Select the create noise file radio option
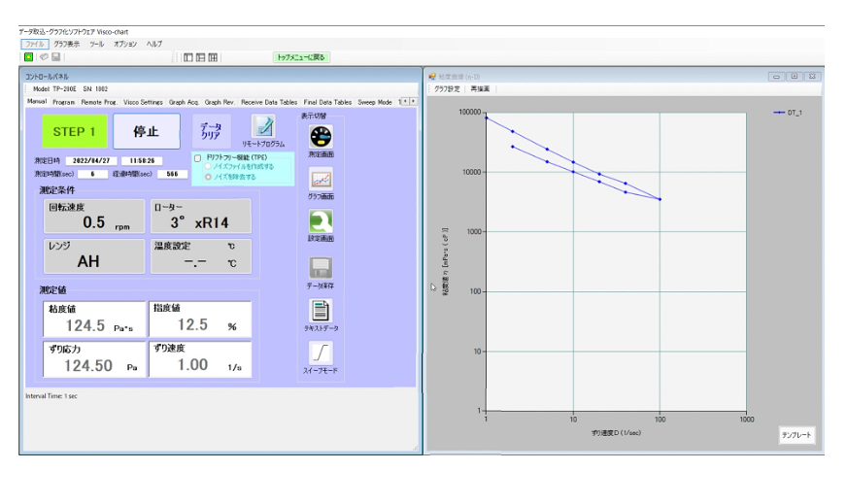 [x=208, y=167]
